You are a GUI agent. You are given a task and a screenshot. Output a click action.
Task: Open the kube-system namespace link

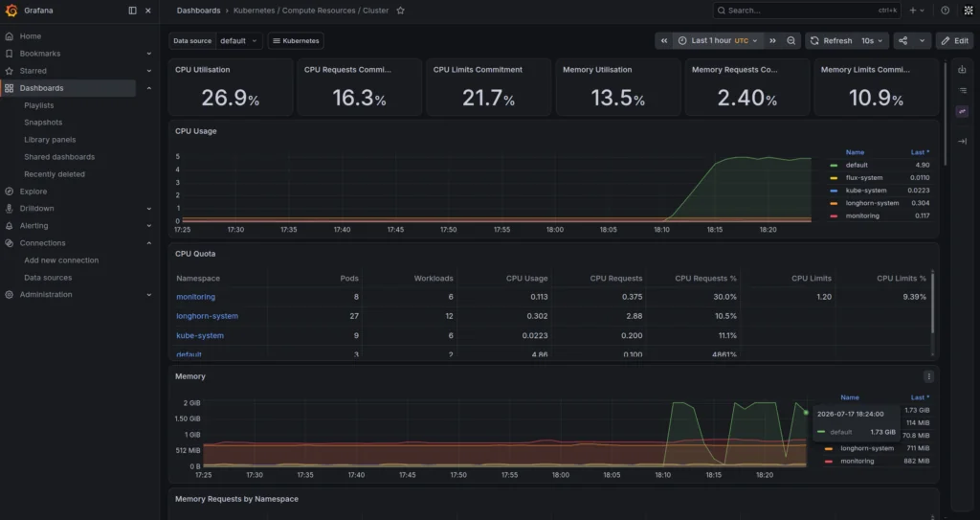point(200,335)
